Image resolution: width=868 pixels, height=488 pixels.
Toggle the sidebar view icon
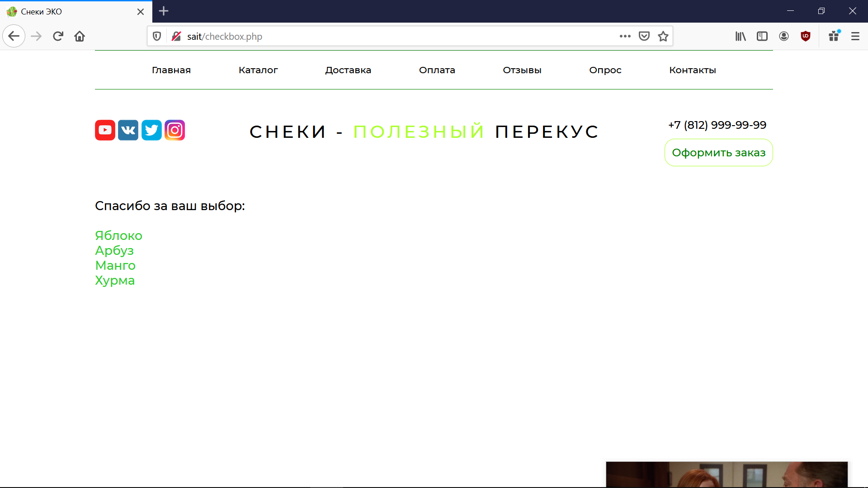click(x=762, y=36)
